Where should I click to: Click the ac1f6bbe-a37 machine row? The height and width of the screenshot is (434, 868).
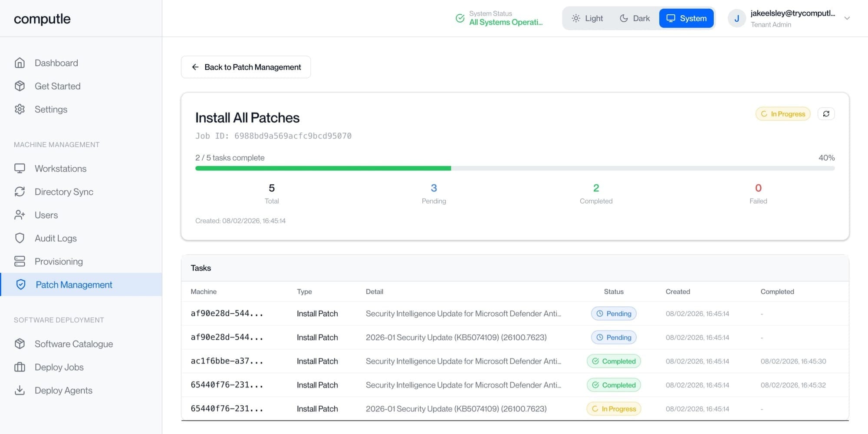[227, 361]
